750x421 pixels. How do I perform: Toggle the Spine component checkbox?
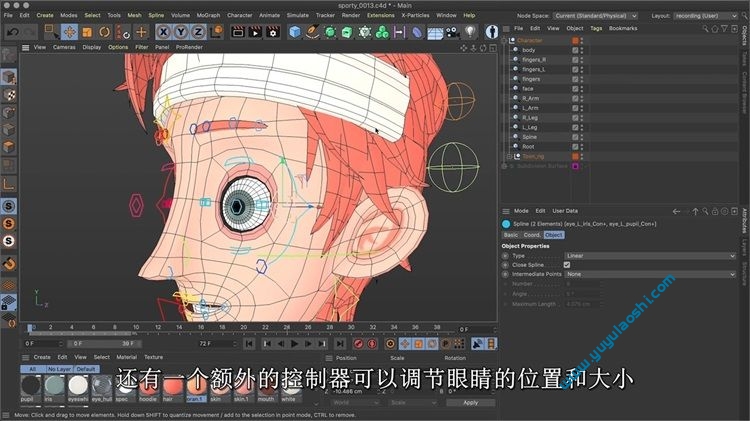click(575, 137)
